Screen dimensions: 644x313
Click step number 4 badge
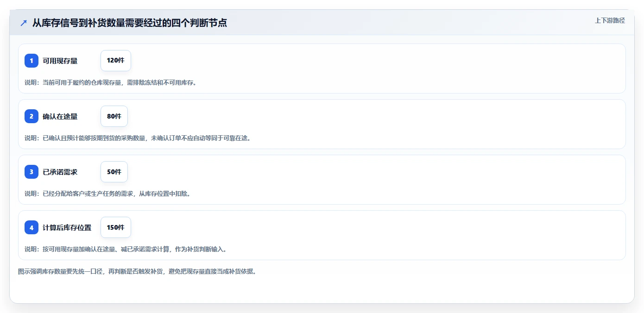(x=32, y=227)
